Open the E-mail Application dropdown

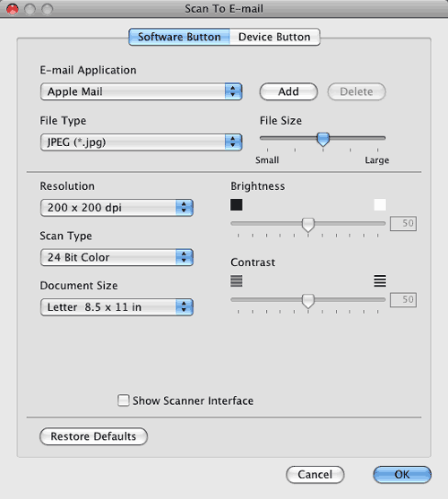tap(141, 91)
